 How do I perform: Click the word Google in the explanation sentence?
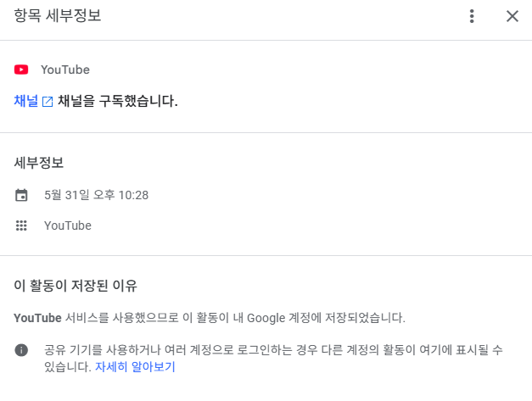(x=266, y=318)
